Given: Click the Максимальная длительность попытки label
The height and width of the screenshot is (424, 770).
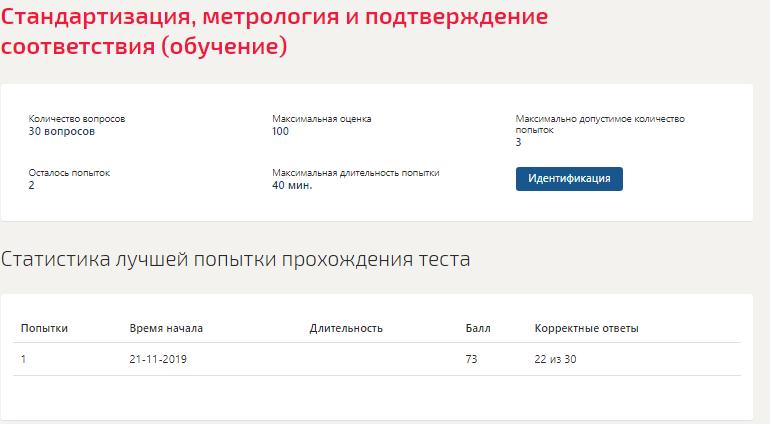Looking at the screenshot, I should click(x=356, y=173).
